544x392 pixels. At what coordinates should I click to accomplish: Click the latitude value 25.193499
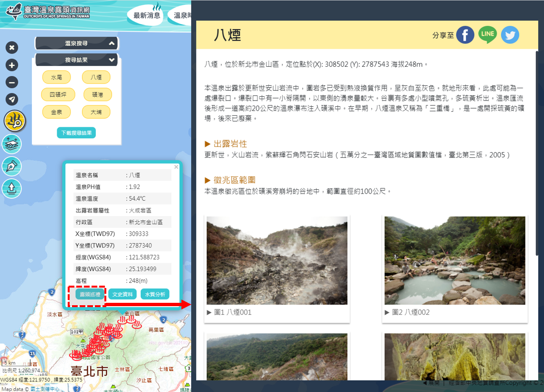pyautogui.click(x=143, y=269)
